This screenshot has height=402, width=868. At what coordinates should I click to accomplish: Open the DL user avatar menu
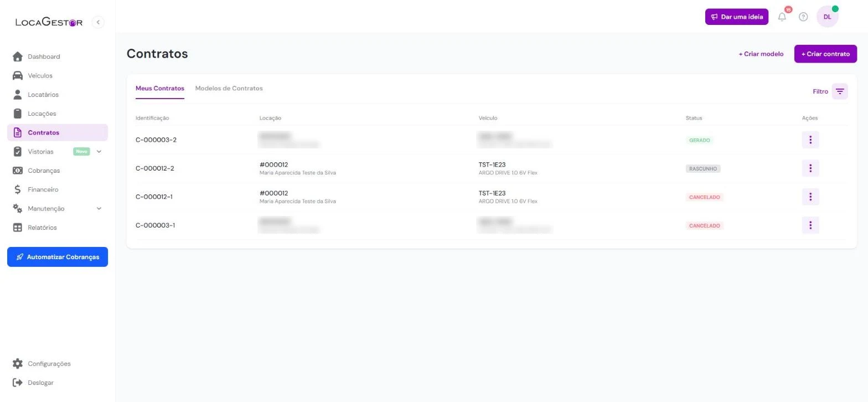coord(827,17)
